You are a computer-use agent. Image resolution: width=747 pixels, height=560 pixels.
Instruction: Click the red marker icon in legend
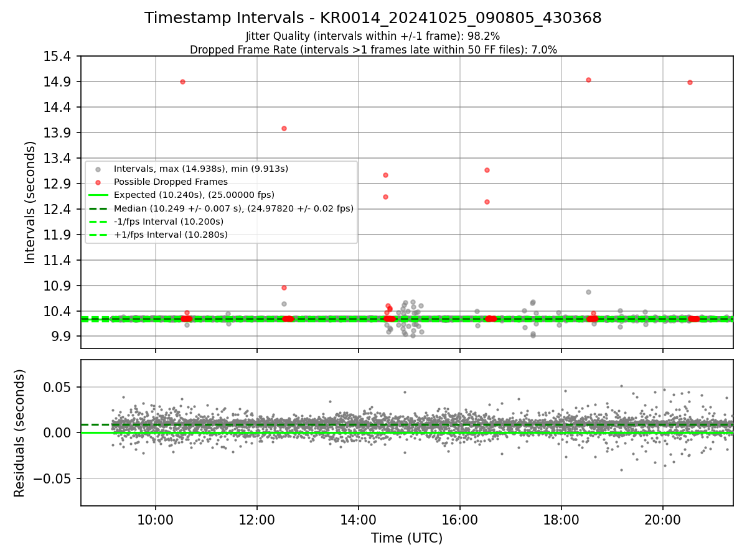(x=98, y=182)
